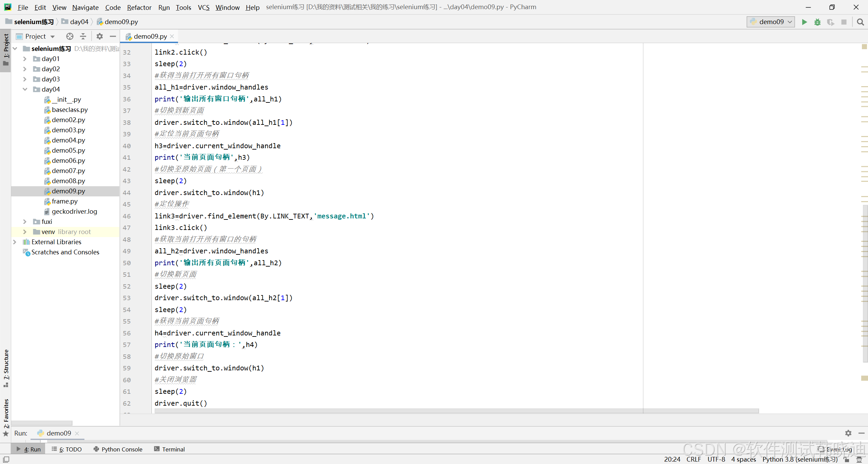
Task: Place the cursor on line 62 driver.quit()
Action: click(181, 403)
